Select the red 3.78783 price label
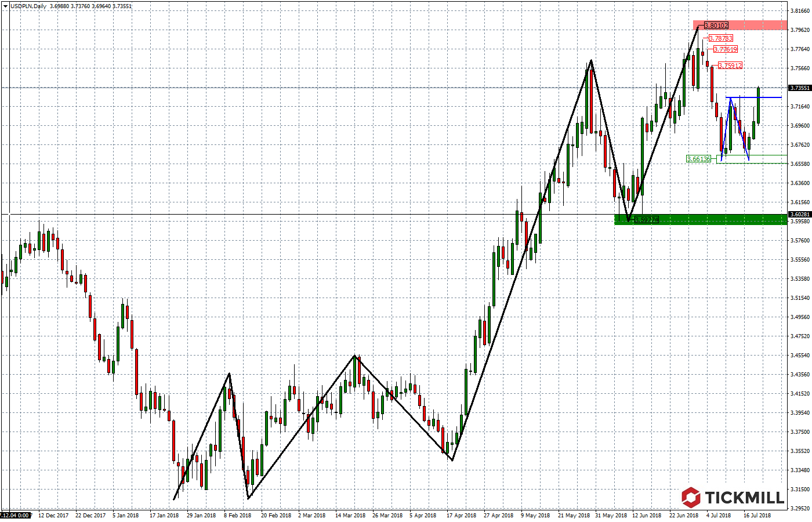 point(721,38)
